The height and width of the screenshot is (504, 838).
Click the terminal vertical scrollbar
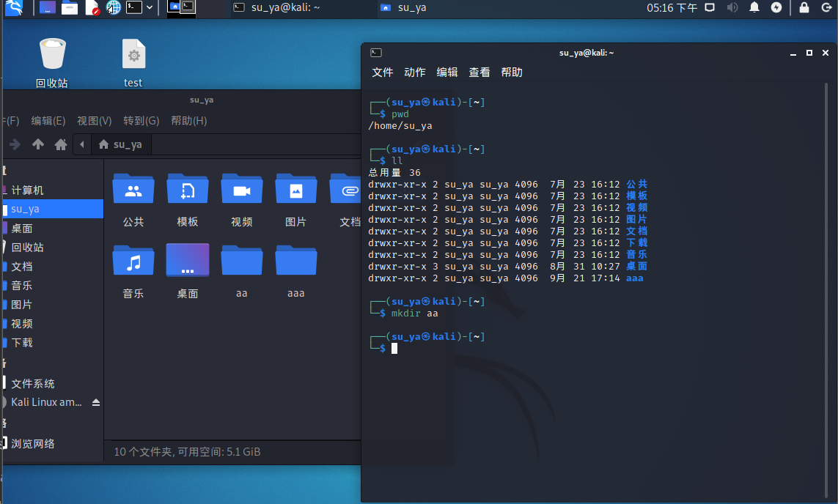coord(826,289)
